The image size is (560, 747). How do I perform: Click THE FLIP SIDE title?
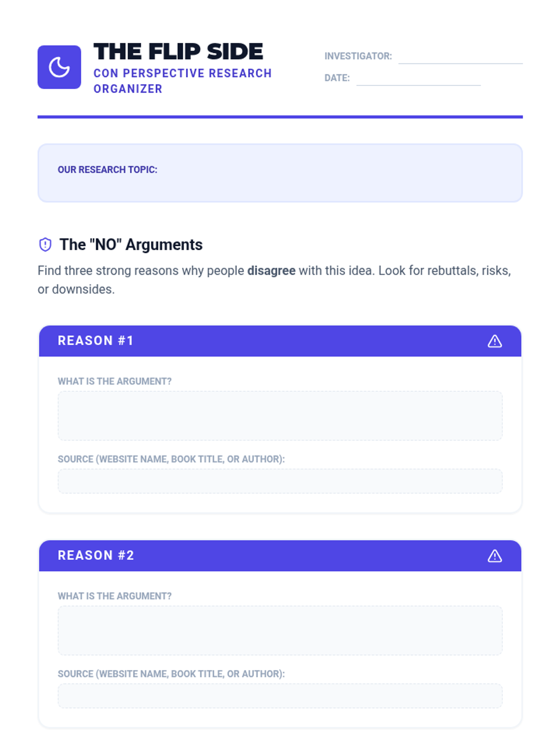point(178,51)
